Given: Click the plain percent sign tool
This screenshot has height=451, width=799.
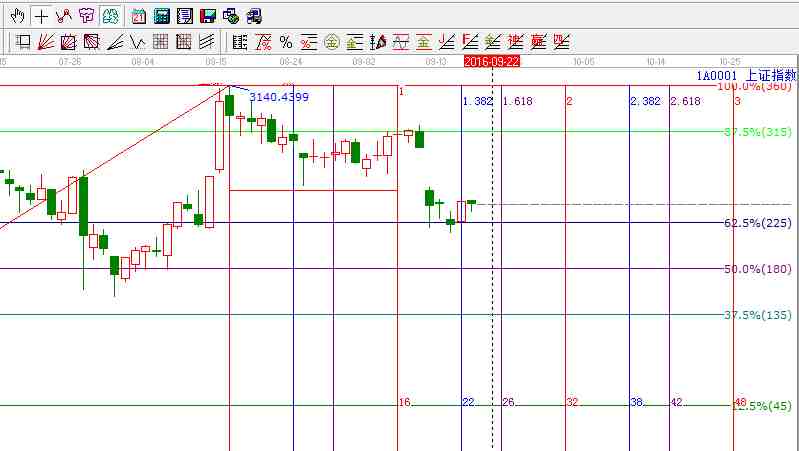Looking at the screenshot, I should (286, 42).
